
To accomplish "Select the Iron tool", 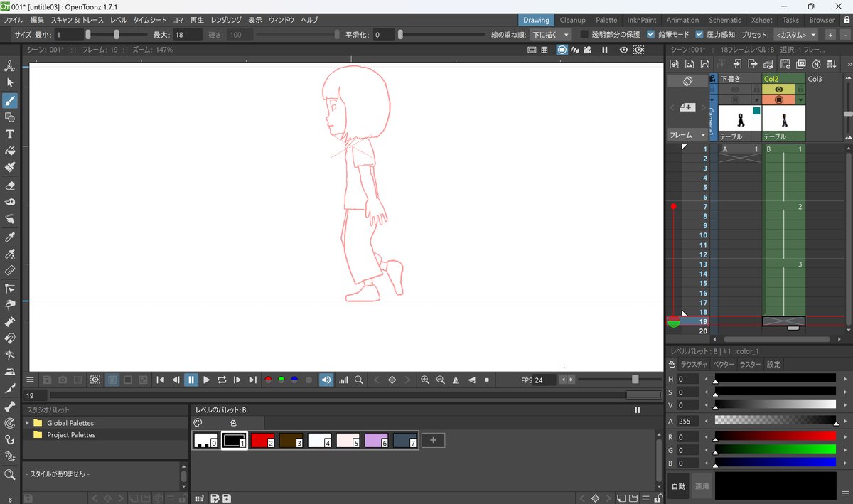I will pos(10,372).
